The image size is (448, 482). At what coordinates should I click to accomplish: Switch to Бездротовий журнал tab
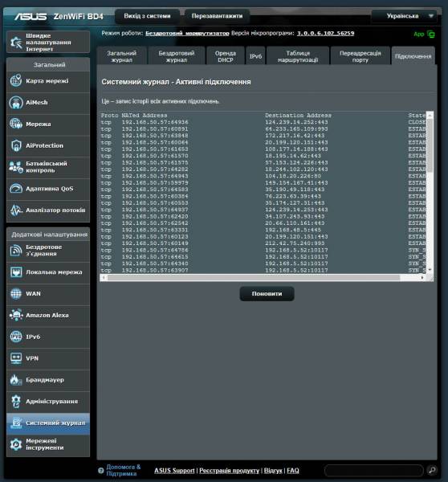pos(177,56)
